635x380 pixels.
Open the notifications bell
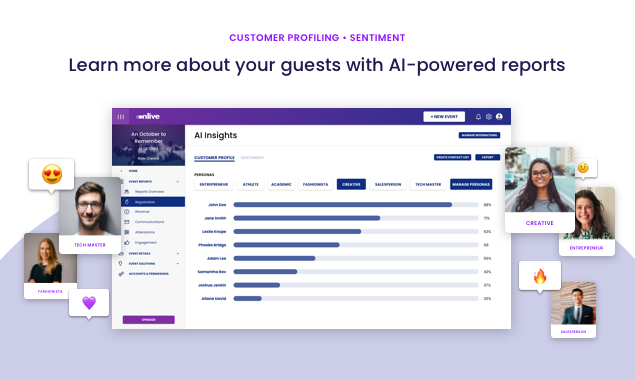pos(478,117)
